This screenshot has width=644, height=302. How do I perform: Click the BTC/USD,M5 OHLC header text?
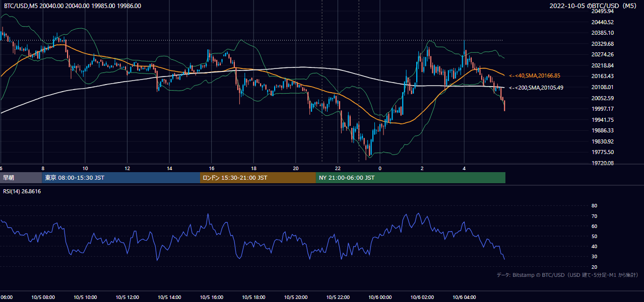(73, 6)
